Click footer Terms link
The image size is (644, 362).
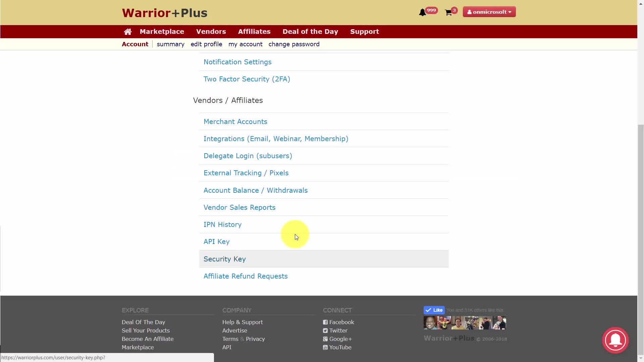click(x=230, y=339)
